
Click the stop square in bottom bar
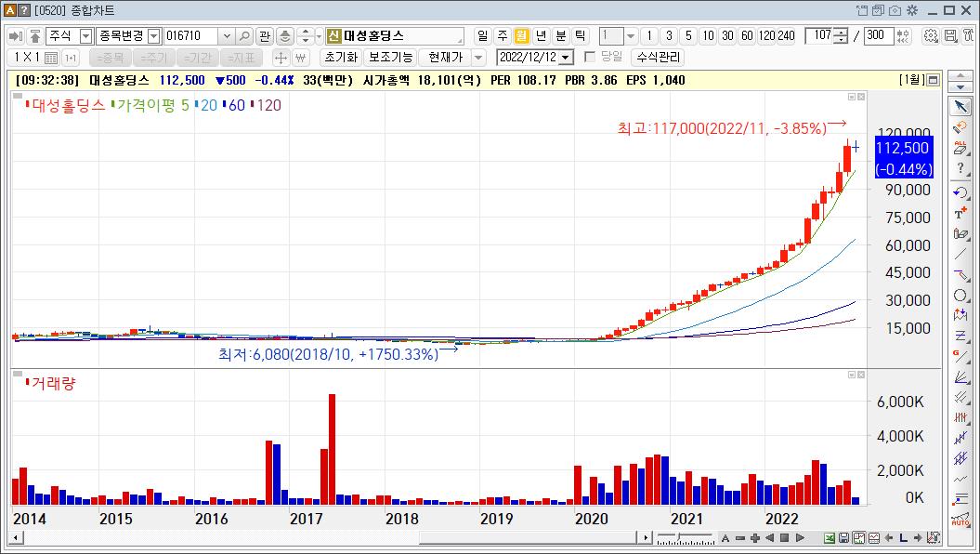tap(784, 538)
